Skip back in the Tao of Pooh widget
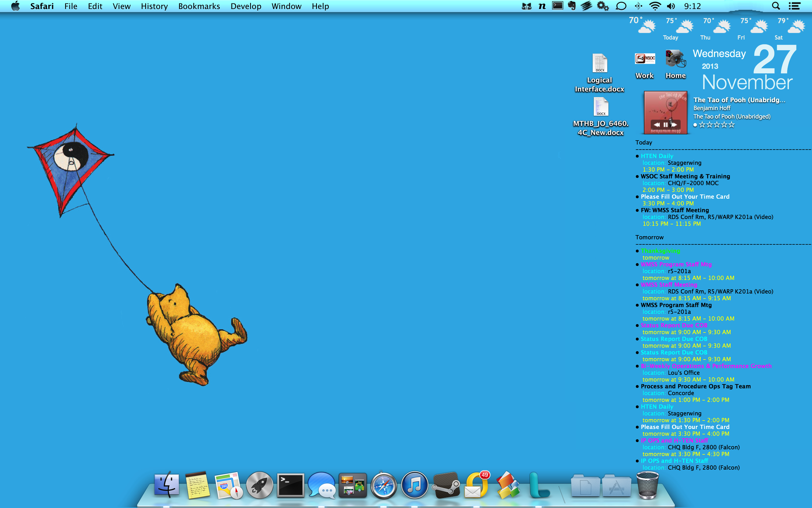The image size is (812, 508). (656, 124)
